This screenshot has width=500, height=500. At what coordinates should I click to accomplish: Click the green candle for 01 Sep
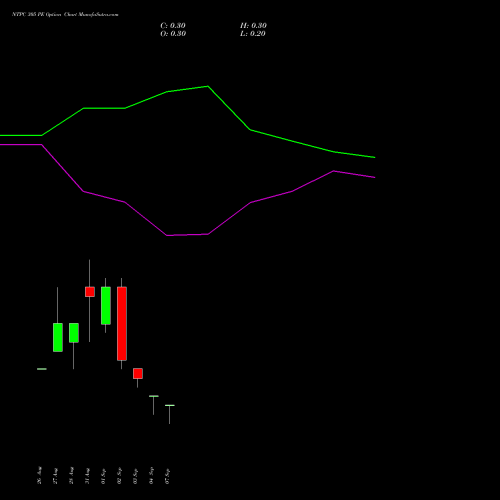(106, 305)
